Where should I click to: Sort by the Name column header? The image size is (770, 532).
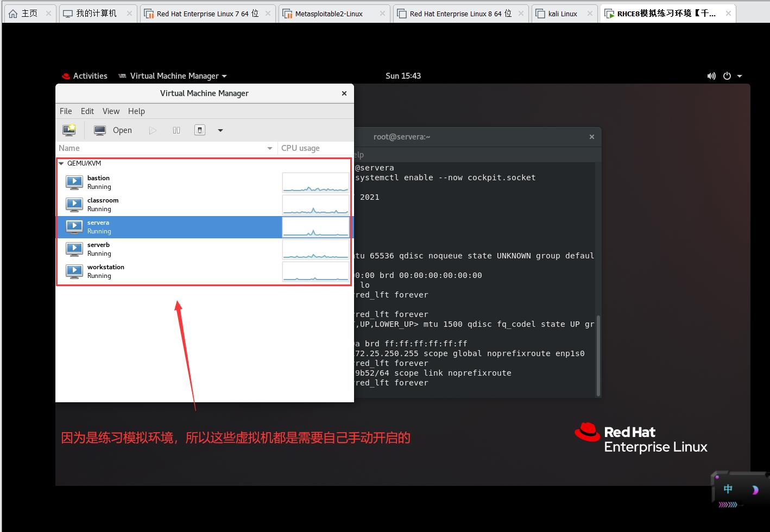pyautogui.click(x=167, y=148)
